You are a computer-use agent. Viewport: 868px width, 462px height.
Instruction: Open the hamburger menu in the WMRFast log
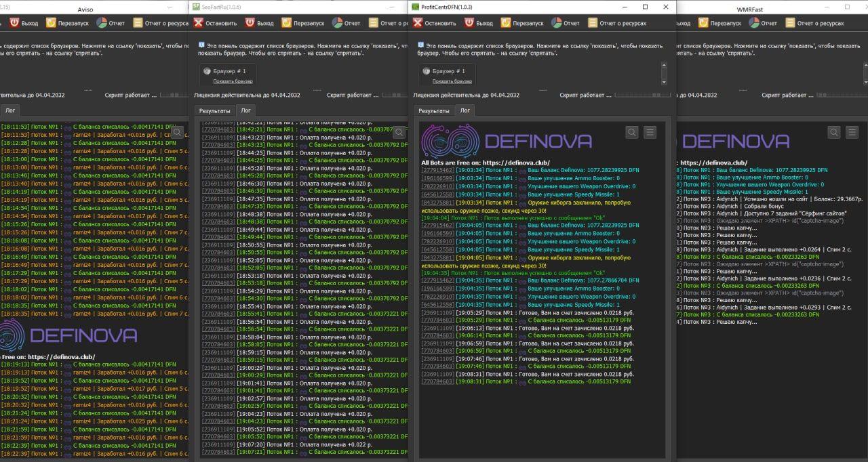(852, 133)
